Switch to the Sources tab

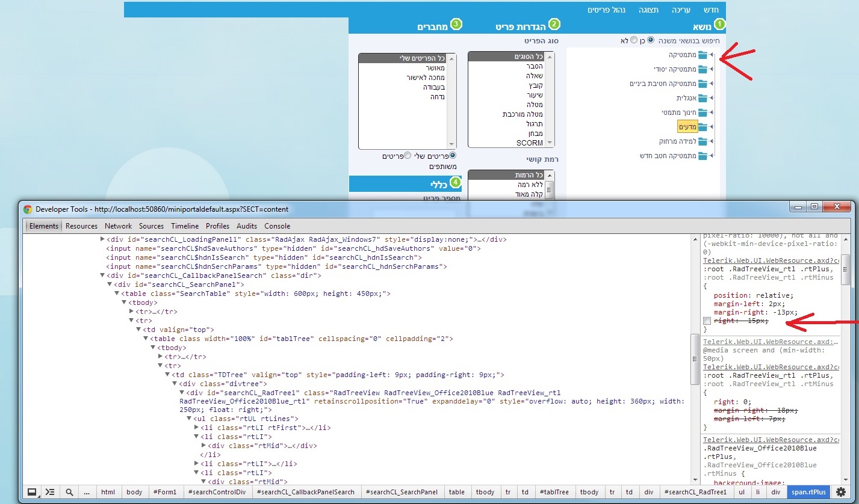(x=151, y=226)
